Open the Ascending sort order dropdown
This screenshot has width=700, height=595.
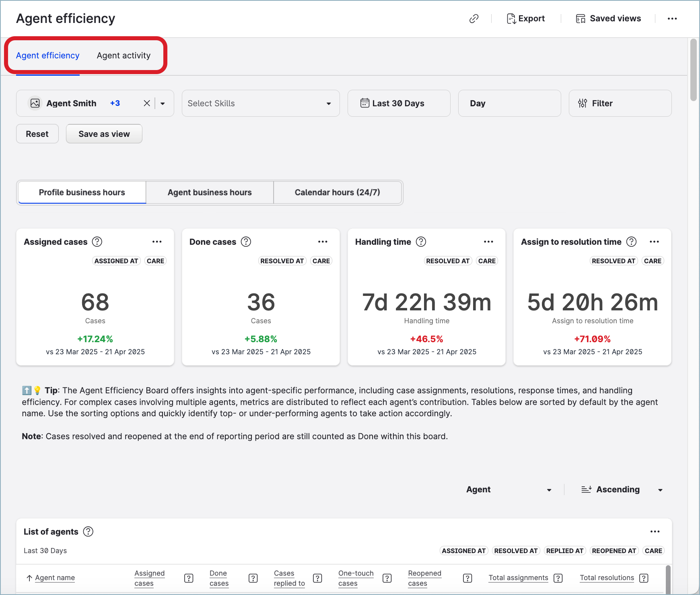[x=622, y=490]
